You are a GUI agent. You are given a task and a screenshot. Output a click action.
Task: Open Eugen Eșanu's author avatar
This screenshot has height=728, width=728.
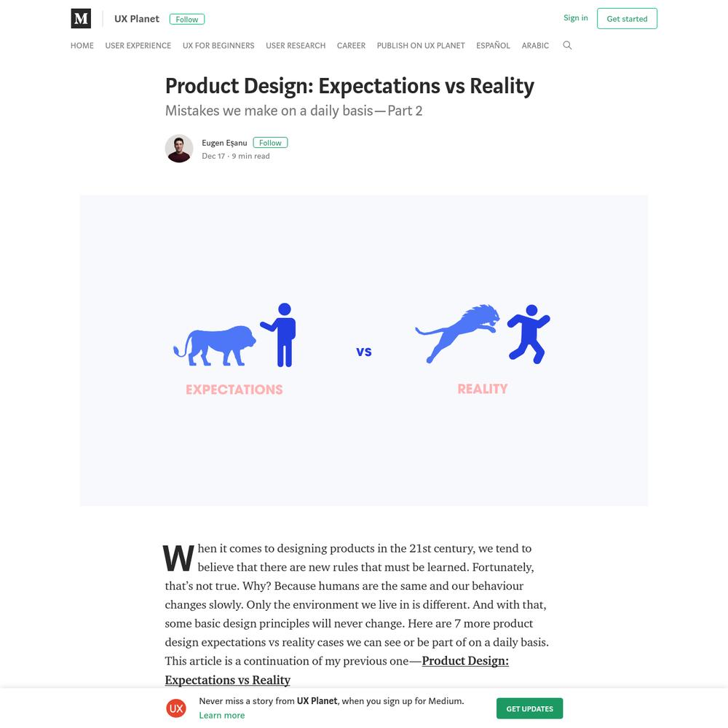click(179, 149)
